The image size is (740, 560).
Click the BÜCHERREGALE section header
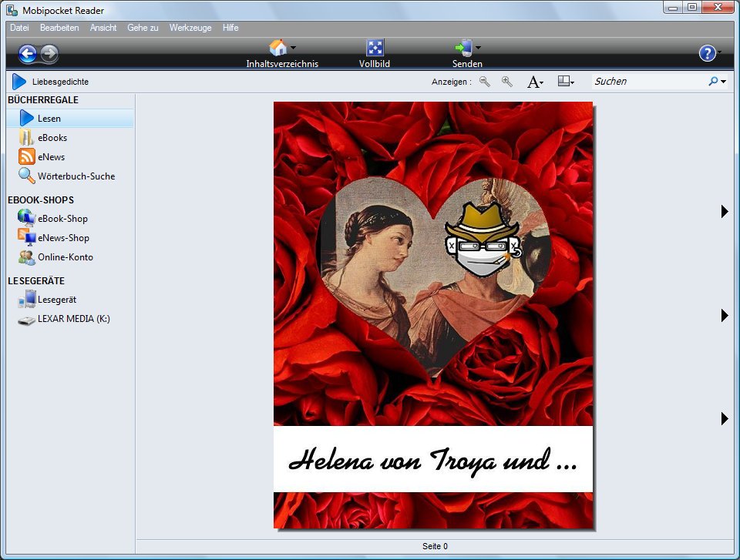(x=43, y=100)
